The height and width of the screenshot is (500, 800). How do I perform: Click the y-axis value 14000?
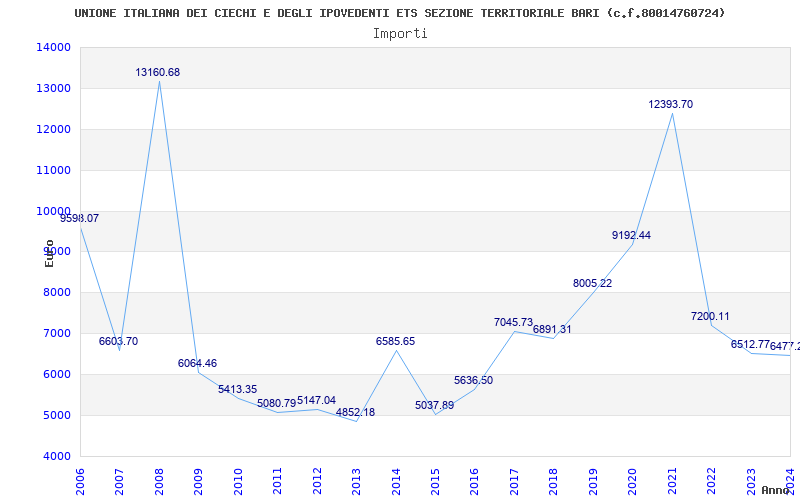pos(53,47)
